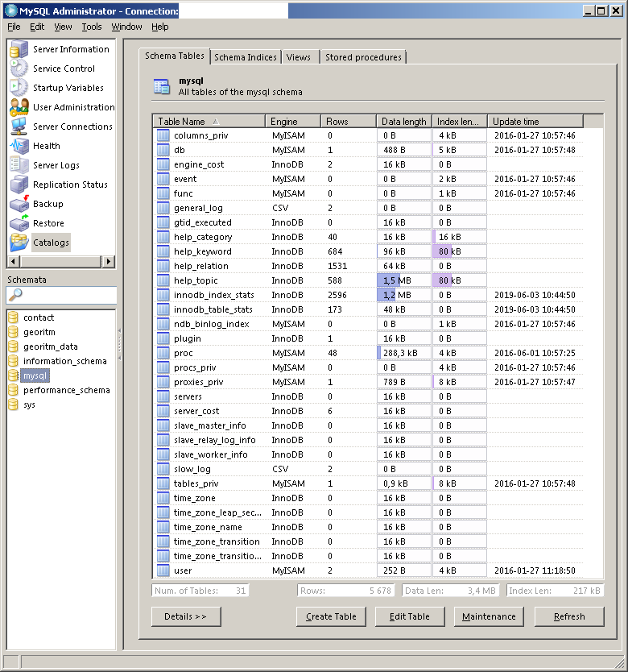Click the schema search magnifier icon
The width and height of the screenshot is (628, 672).
coord(15,295)
